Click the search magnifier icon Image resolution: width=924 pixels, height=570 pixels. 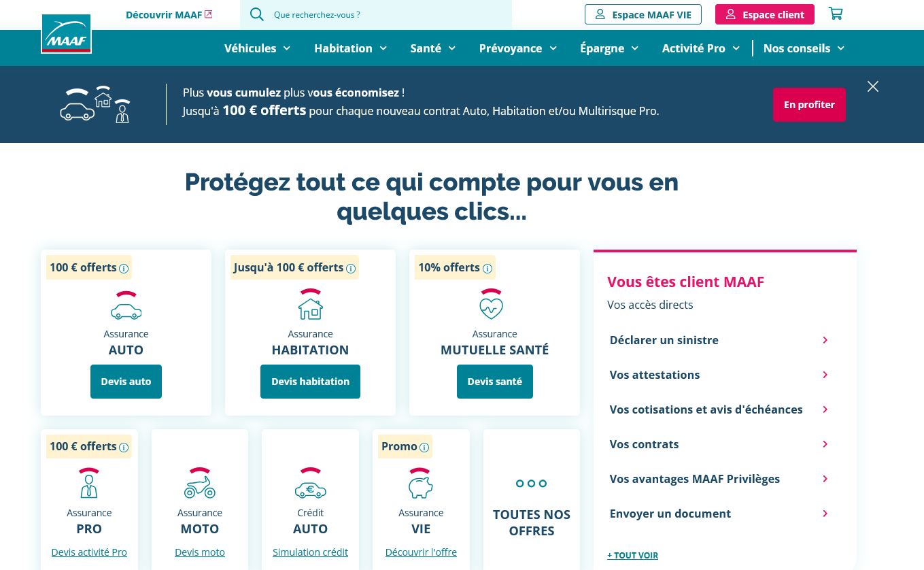click(x=256, y=14)
